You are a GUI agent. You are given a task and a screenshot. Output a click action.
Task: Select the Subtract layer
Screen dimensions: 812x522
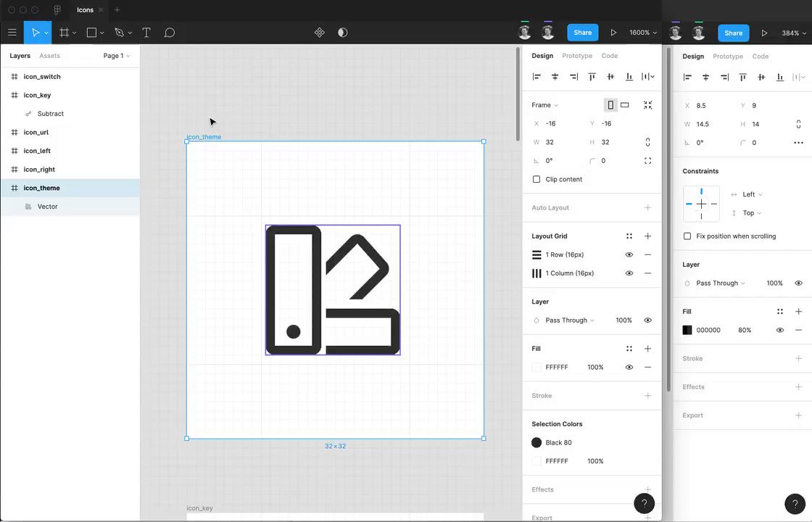tap(70, 114)
